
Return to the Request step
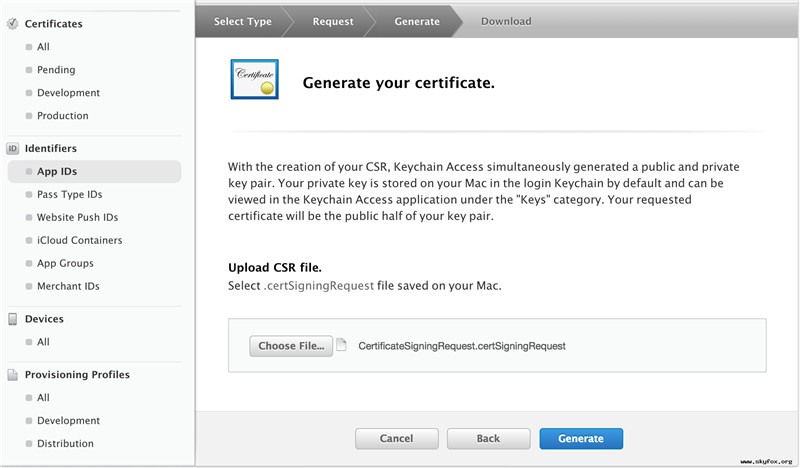tap(332, 21)
